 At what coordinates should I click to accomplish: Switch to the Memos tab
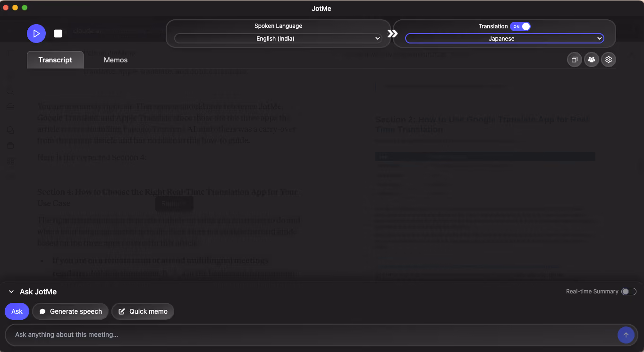coord(116,60)
